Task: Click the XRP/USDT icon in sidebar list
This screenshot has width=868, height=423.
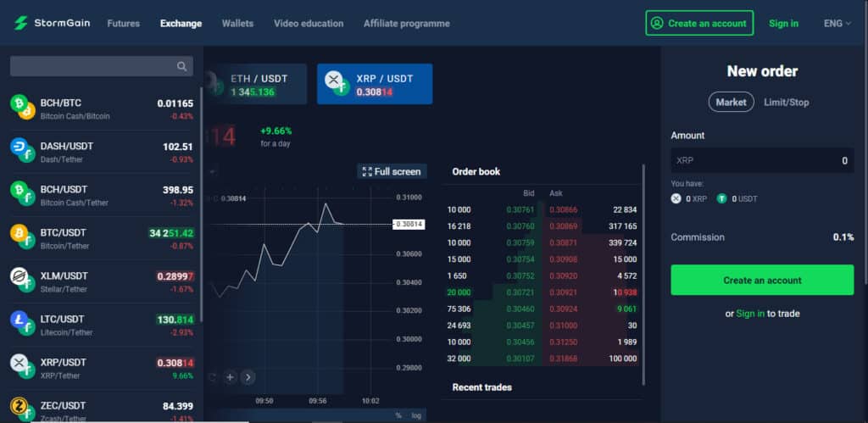Action: click(22, 366)
